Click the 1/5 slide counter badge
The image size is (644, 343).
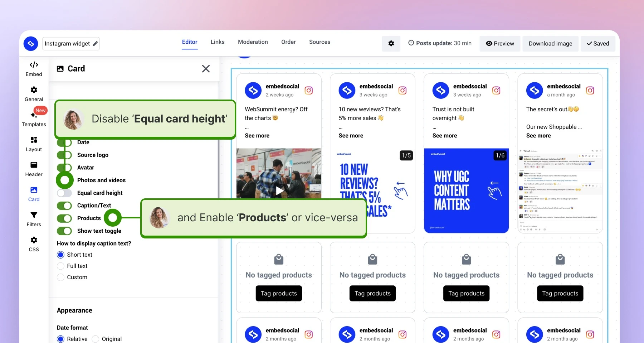[x=406, y=155]
